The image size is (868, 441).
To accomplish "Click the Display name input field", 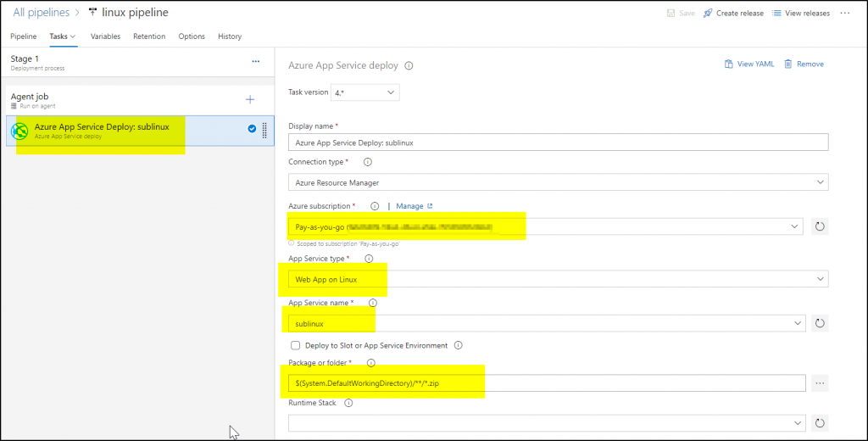I will point(558,142).
